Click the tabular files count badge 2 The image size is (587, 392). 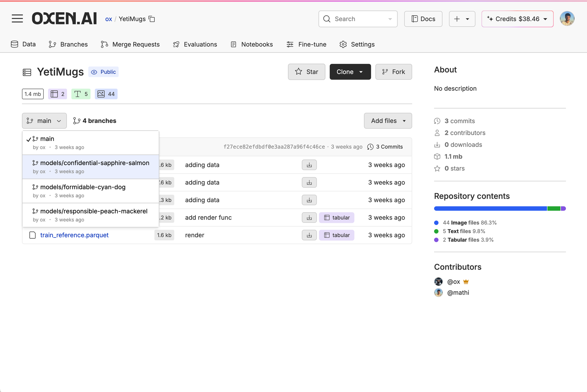click(x=58, y=94)
